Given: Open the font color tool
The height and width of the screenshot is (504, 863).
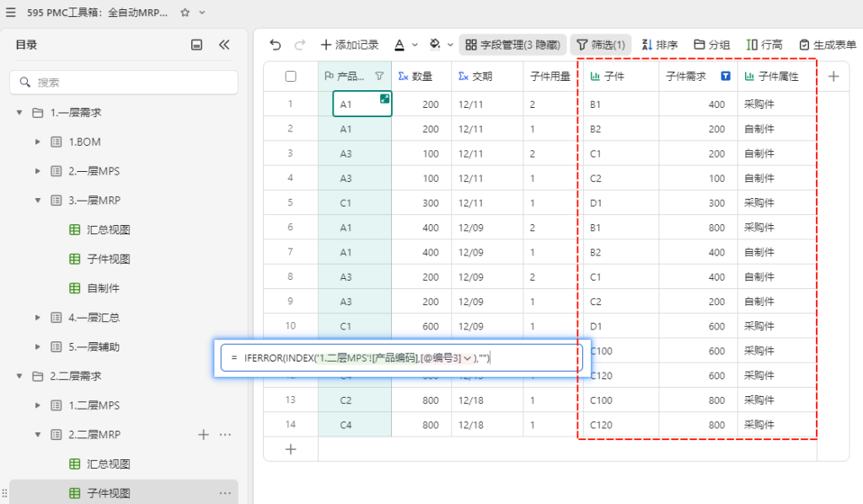Looking at the screenshot, I should (x=399, y=45).
